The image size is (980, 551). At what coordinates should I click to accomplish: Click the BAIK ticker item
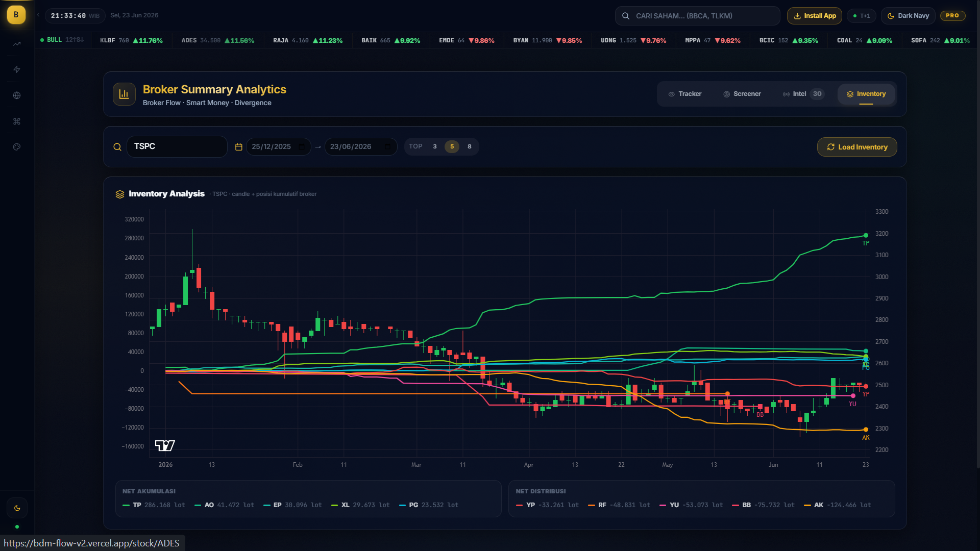click(x=391, y=40)
